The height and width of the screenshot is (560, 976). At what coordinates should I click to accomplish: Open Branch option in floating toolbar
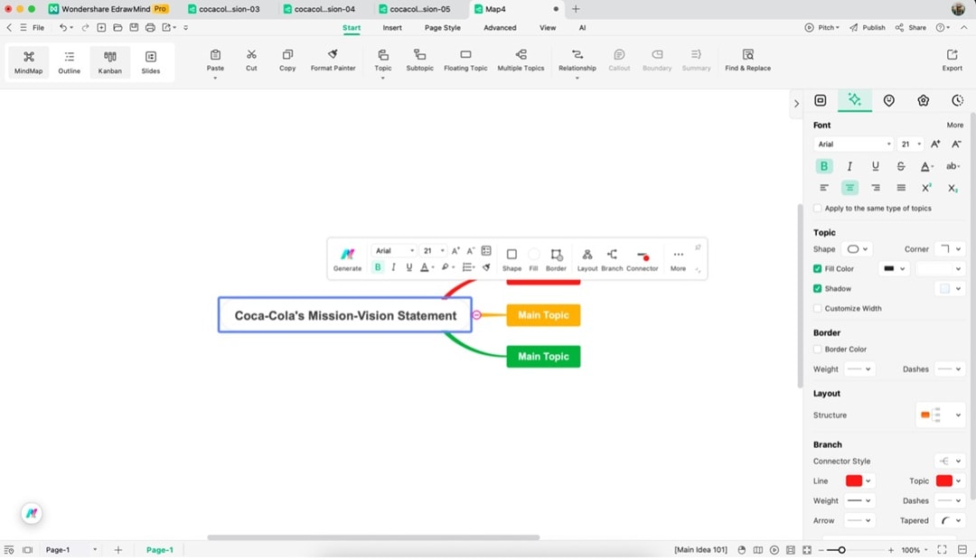(612, 259)
